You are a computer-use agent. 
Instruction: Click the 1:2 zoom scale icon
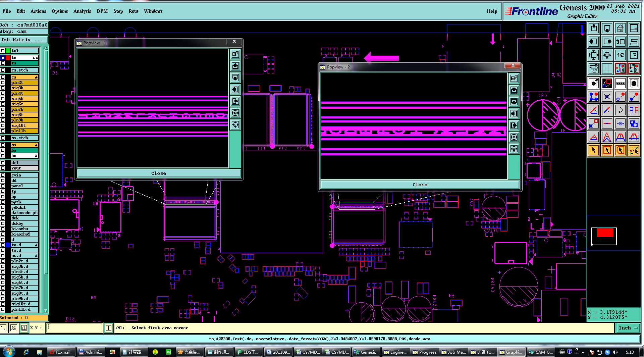click(x=621, y=55)
